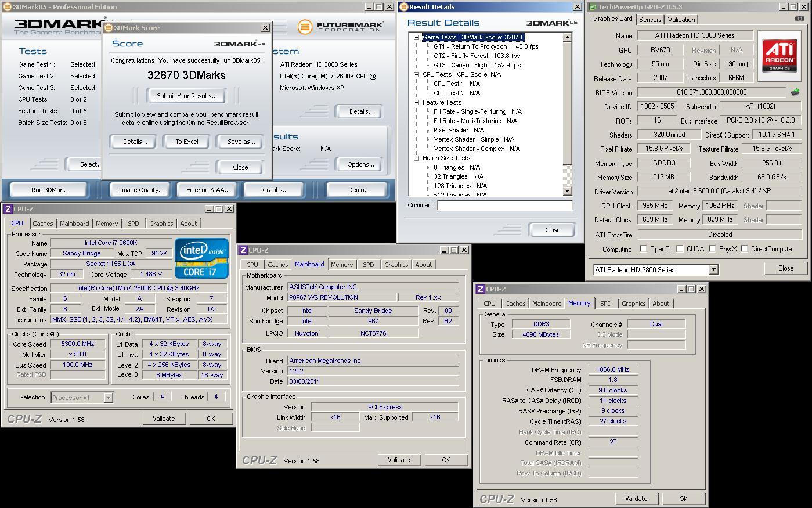The width and height of the screenshot is (812, 508).
Task: Click the Close button in GPU-Z
Action: [x=786, y=268]
